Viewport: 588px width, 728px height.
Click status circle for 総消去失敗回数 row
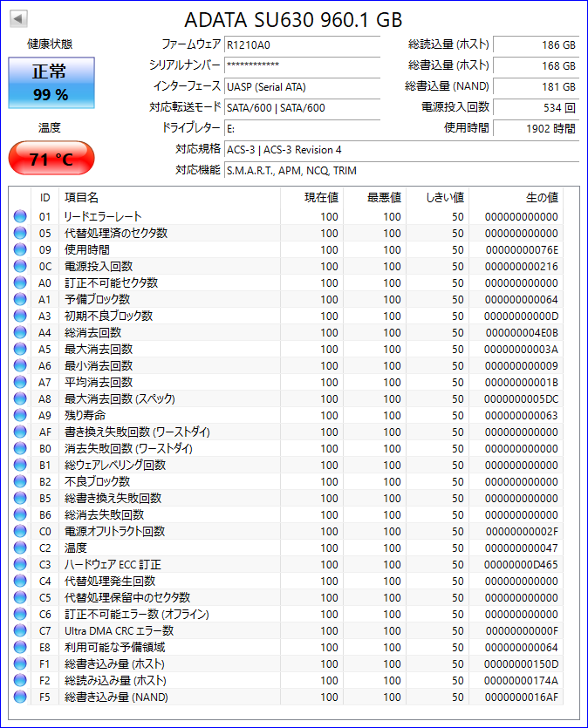[x=20, y=514]
